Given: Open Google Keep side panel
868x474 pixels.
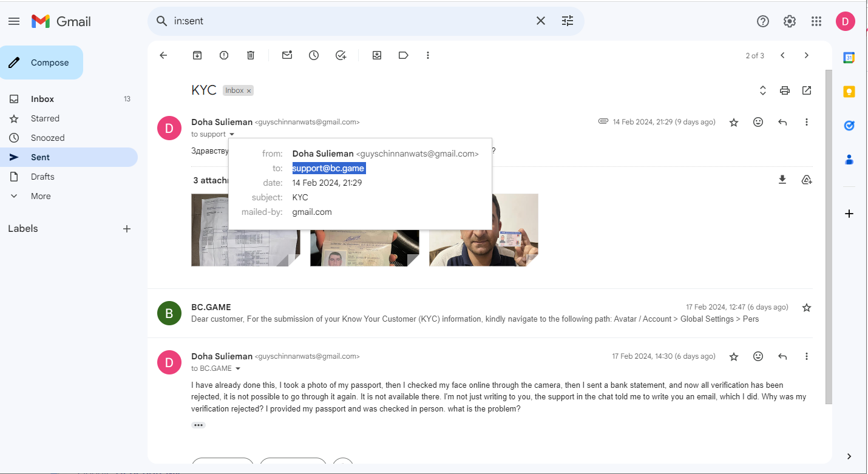Looking at the screenshot, I should [849, 92].
